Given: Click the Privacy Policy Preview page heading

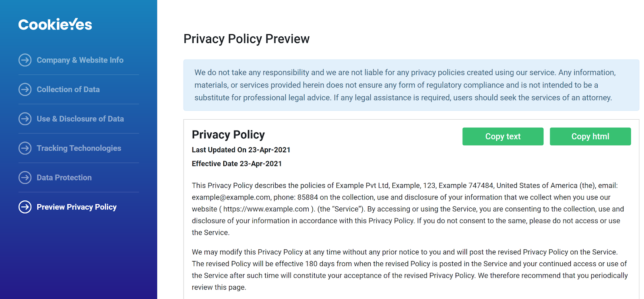Looking at the screenshot, I should tap(246, 39).
